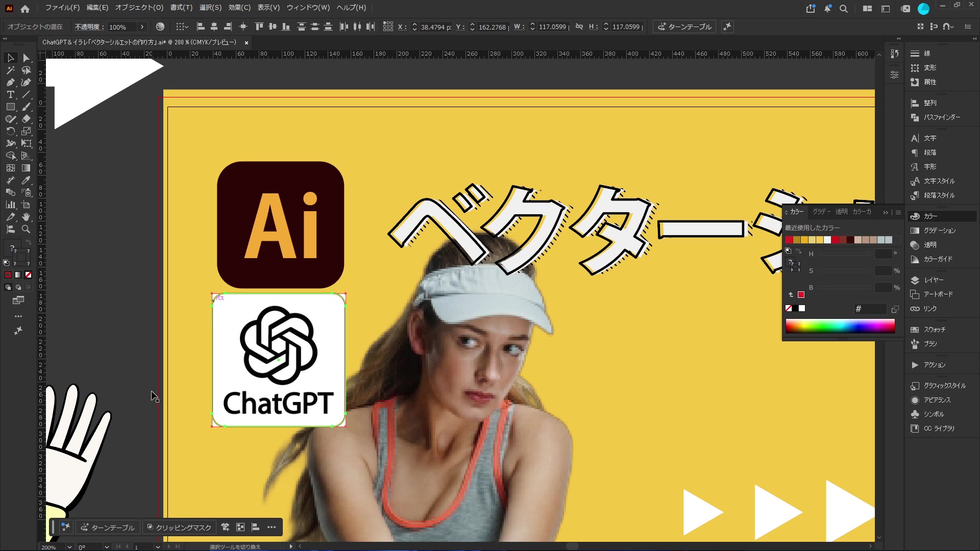Pick a hue from the color spectrum bar
The image size is (980, 551).
[840, 326]
